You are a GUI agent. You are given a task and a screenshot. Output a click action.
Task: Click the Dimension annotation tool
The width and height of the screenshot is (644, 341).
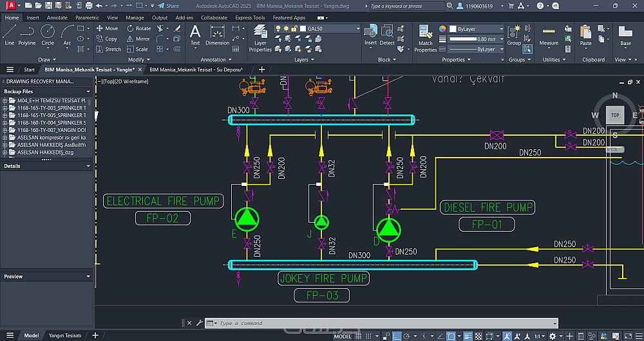[218, 35]
